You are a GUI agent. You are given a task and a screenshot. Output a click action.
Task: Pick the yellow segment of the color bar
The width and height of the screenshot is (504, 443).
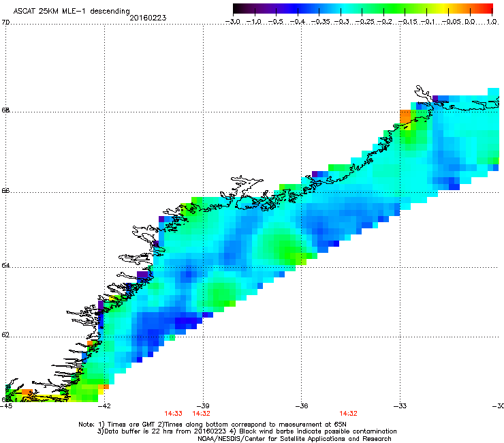(x=445, y=9)
